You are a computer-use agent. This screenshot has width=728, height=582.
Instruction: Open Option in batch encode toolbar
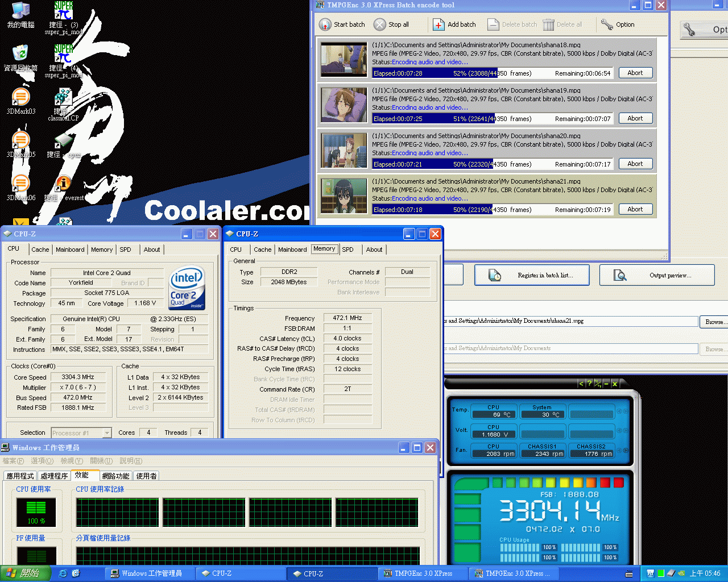tap(618, 24)
